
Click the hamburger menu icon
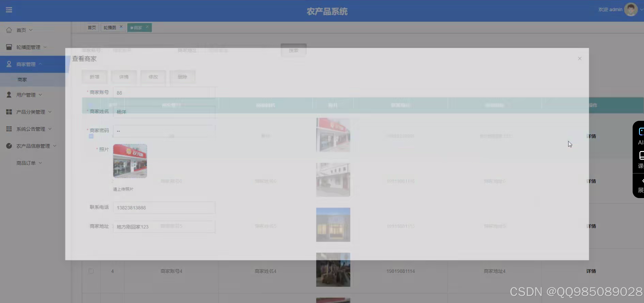pyautogui.click(x=9, y=10)
